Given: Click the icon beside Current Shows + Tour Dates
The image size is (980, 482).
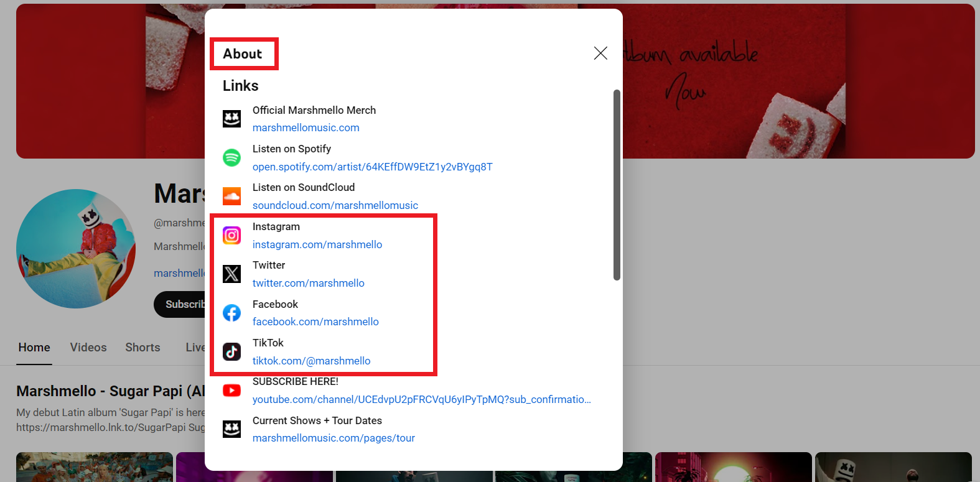Looking at the screenshot, I should pos(231,429).
